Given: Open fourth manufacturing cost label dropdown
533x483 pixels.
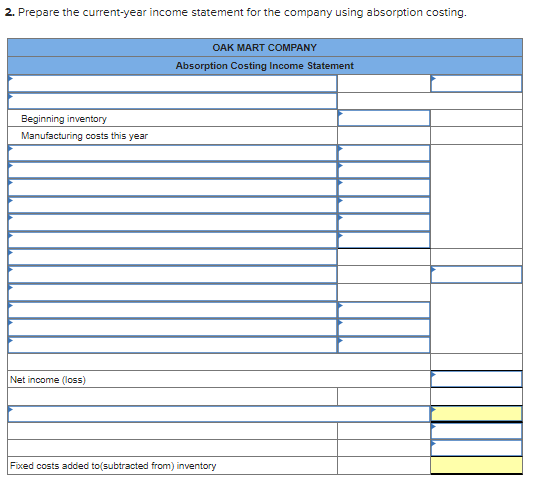Looking at the screenshot, I should point(172,205).
